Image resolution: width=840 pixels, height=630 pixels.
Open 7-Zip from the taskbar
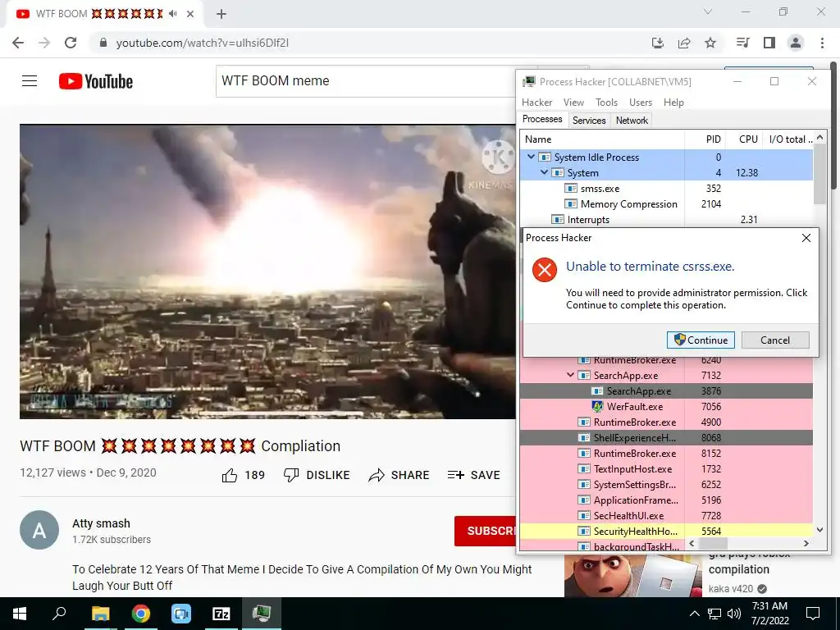point(221,614)
